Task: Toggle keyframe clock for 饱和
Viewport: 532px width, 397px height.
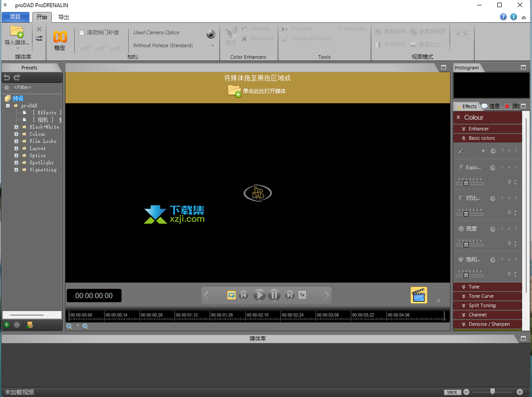Action: click(493, 260)
